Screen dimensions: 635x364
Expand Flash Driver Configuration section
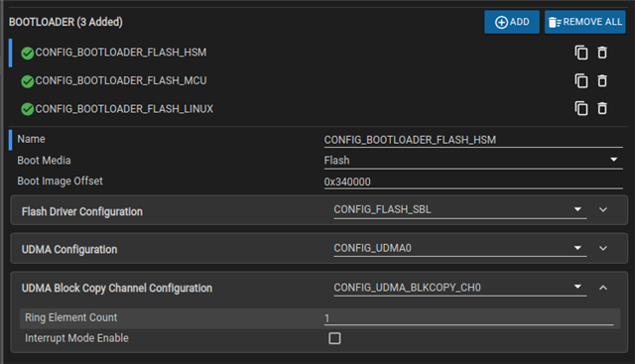point(603,209)
